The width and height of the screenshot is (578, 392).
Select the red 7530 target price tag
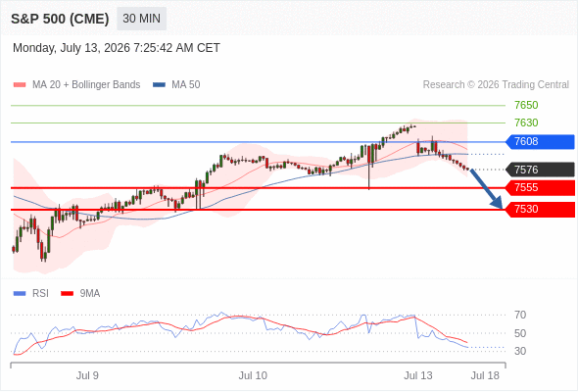pos(540,210)
